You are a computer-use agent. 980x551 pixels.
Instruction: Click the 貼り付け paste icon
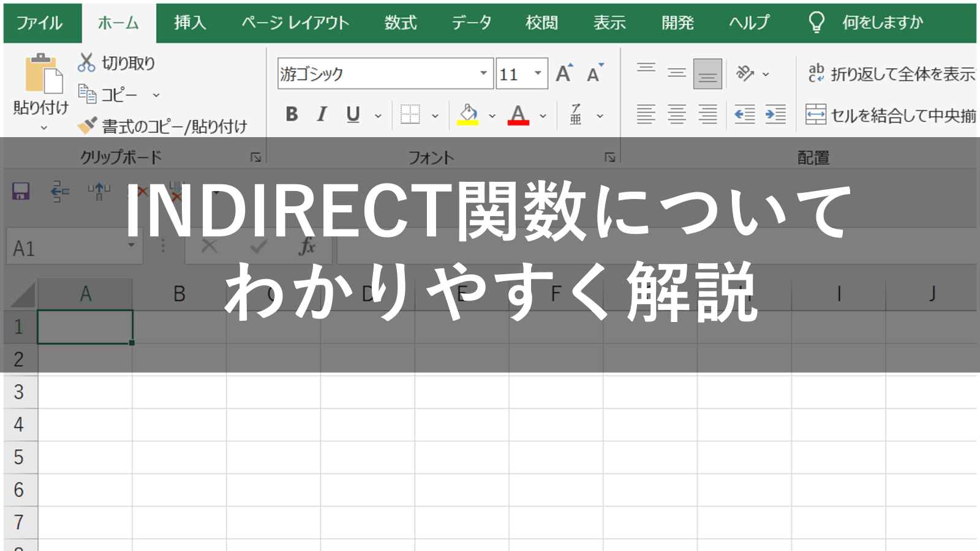pyautogui.click(x=43, y=73)
